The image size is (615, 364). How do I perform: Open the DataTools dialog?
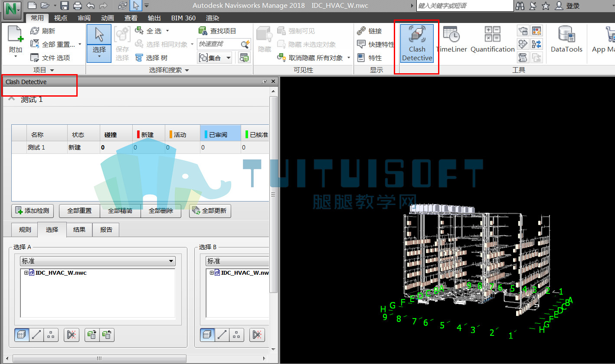(x=566, y=40)
